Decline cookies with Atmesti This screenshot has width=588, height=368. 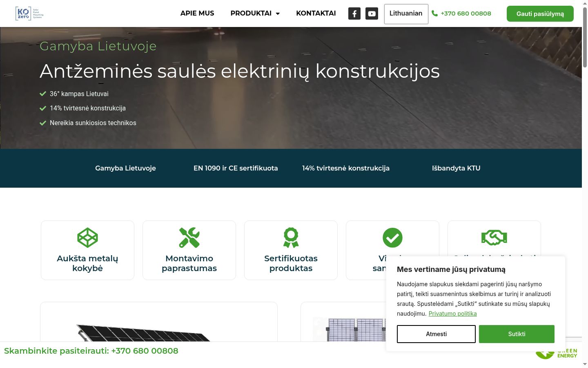pyautogui.click(x=436, y=334)
